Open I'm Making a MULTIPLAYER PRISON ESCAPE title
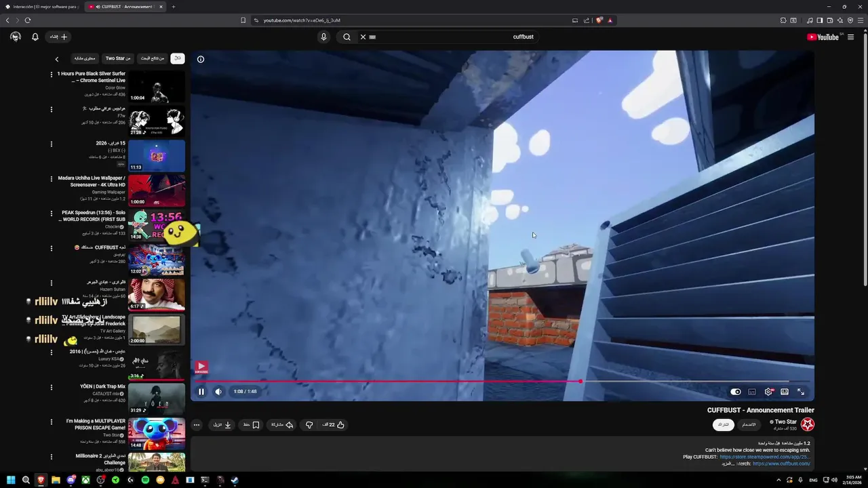Viewport: 868px width, 488px height. coord(96,424)
